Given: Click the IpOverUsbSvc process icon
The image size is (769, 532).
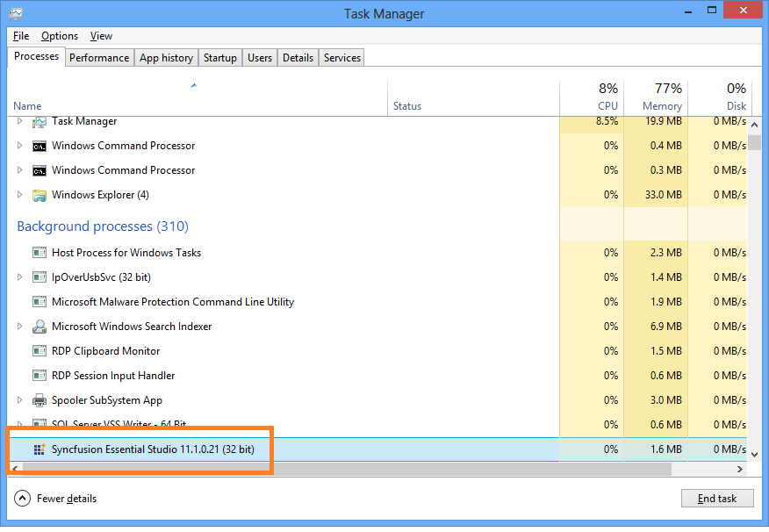Looking at the screenshot, I should (x=40, y=277).
